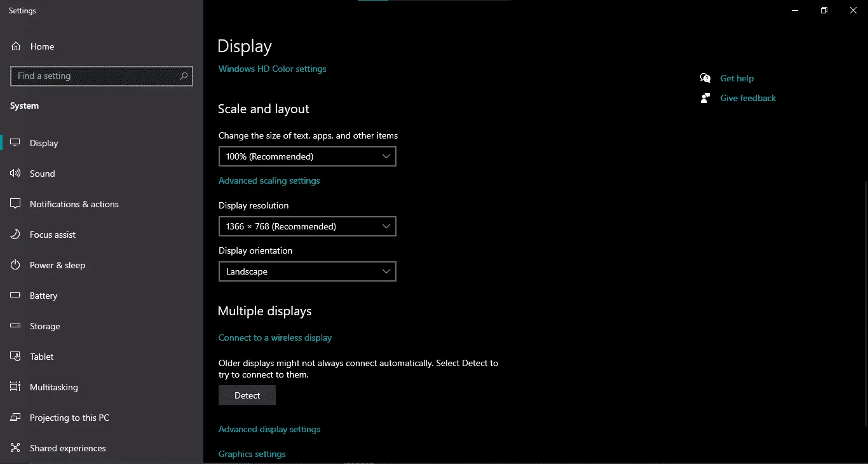Click the Display monitor icon
The image size is (868, 464).
coord(16,143)
